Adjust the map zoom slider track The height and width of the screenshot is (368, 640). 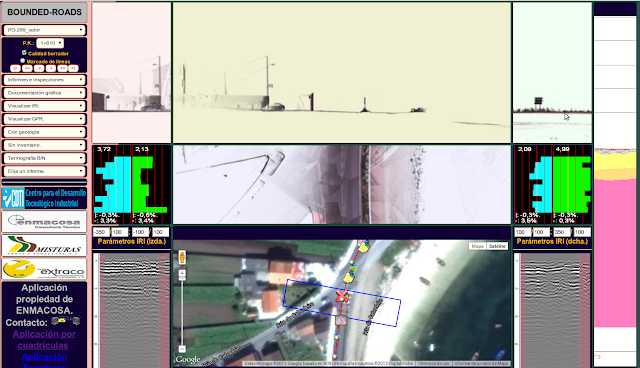click(182, 311)
